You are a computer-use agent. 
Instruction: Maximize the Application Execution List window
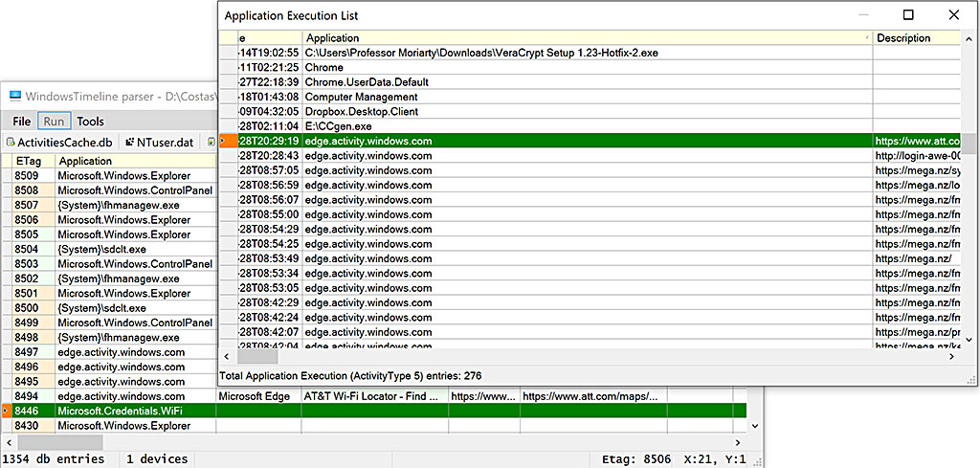click(x=908, y=15)
